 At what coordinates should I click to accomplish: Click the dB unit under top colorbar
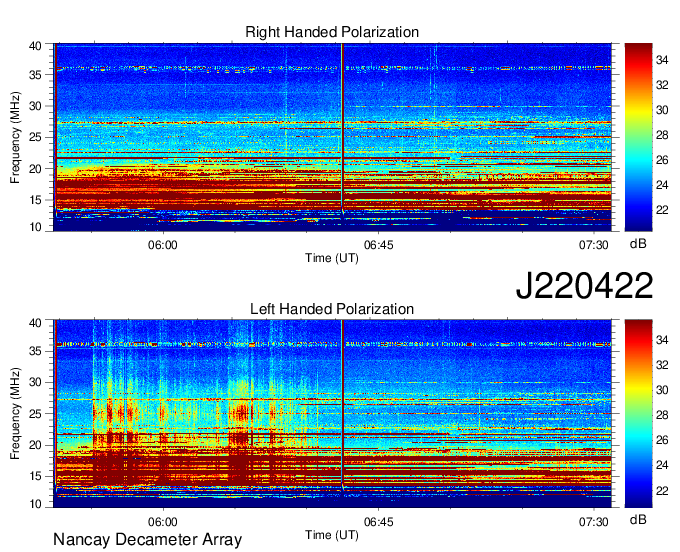click(x=638, y=244)
